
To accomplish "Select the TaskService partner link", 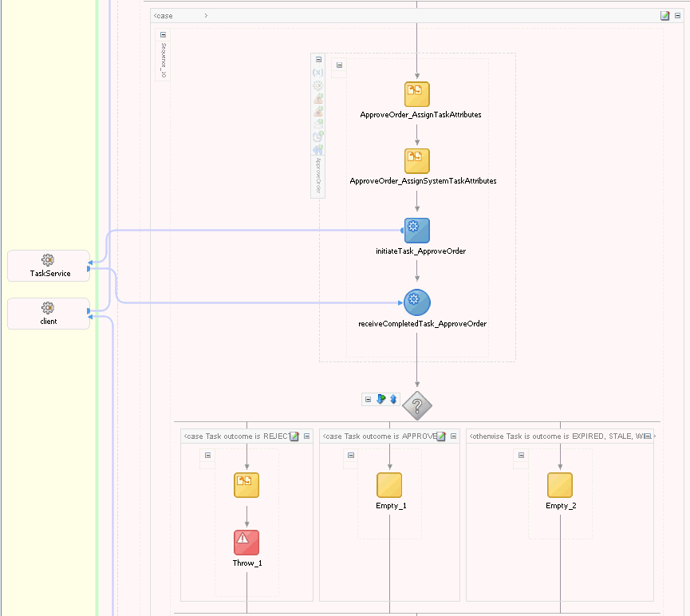I will (48, 266).
